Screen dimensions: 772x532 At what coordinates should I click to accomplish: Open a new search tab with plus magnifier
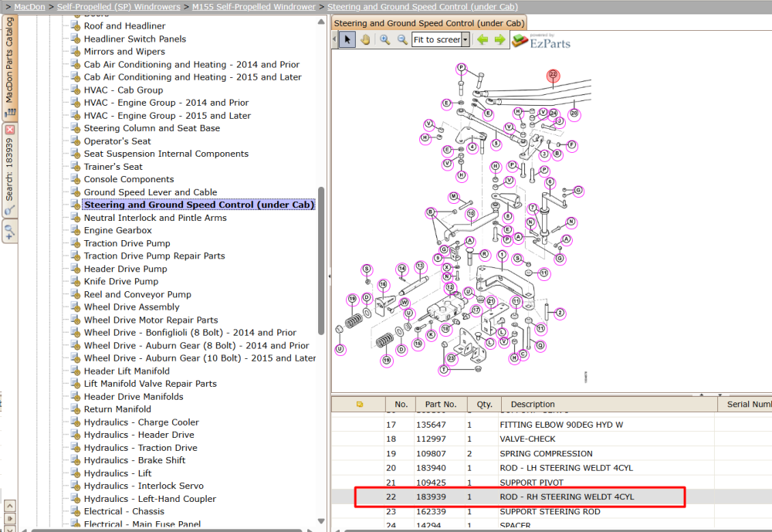click(9, 232)
